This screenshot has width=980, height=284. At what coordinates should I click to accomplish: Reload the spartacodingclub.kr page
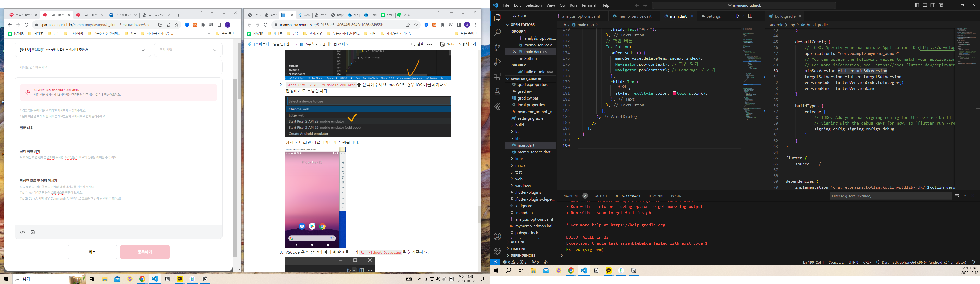tap(26, 25)
